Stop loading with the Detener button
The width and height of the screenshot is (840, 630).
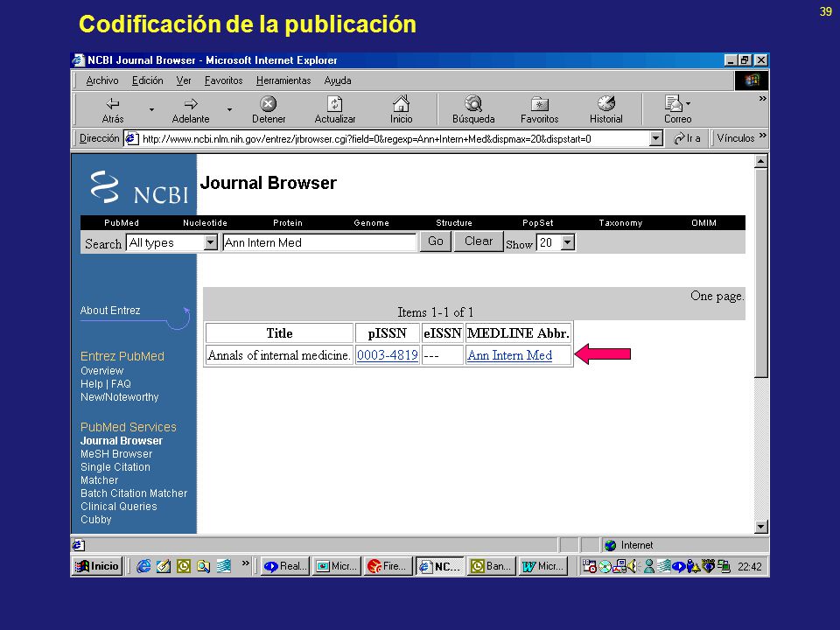pos(269,109)
